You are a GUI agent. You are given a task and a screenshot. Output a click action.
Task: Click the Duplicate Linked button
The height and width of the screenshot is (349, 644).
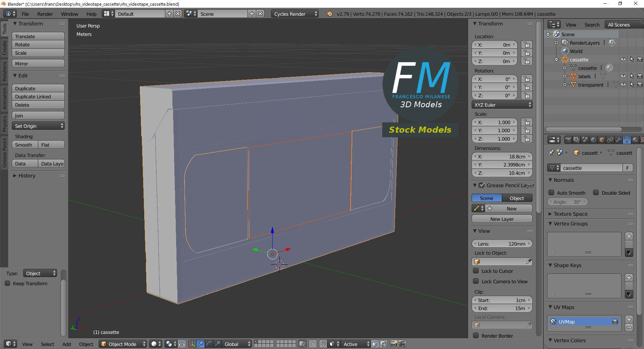tap(38, 97)
